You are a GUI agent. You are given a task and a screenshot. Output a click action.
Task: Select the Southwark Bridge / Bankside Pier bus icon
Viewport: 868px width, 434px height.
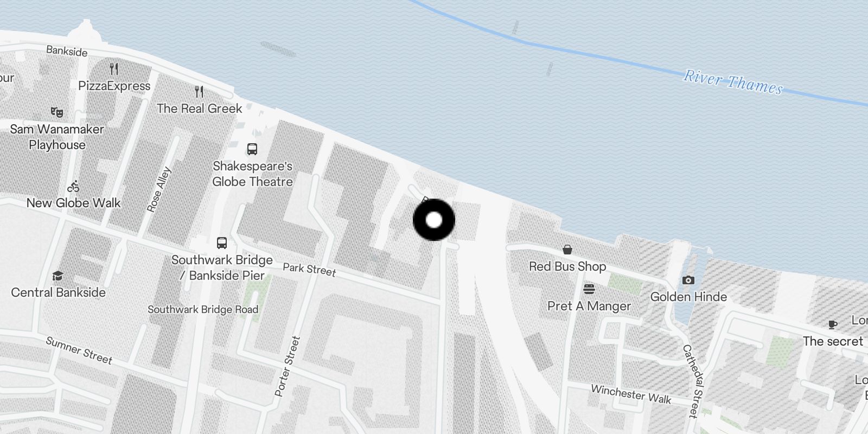[222, 242]
